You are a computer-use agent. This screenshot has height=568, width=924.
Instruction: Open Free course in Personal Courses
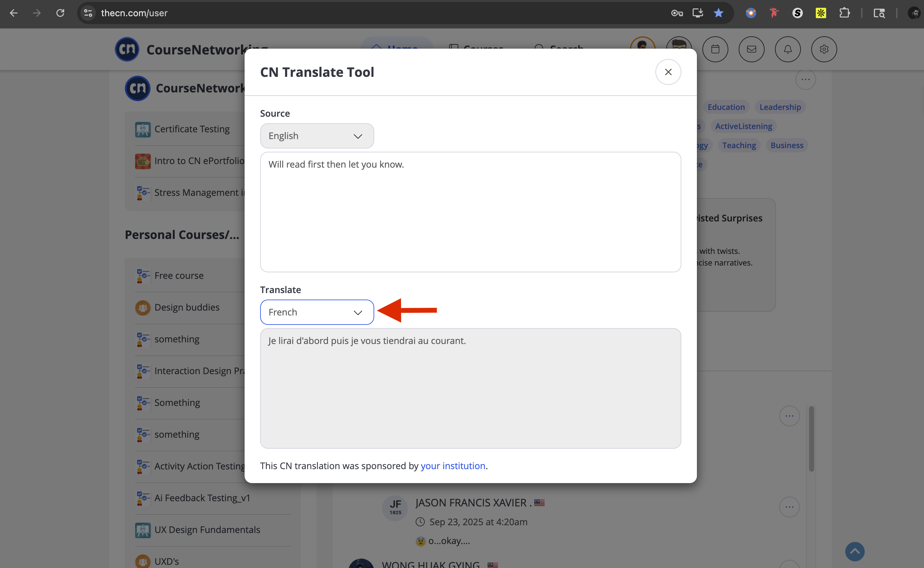[x=179, y=275]
